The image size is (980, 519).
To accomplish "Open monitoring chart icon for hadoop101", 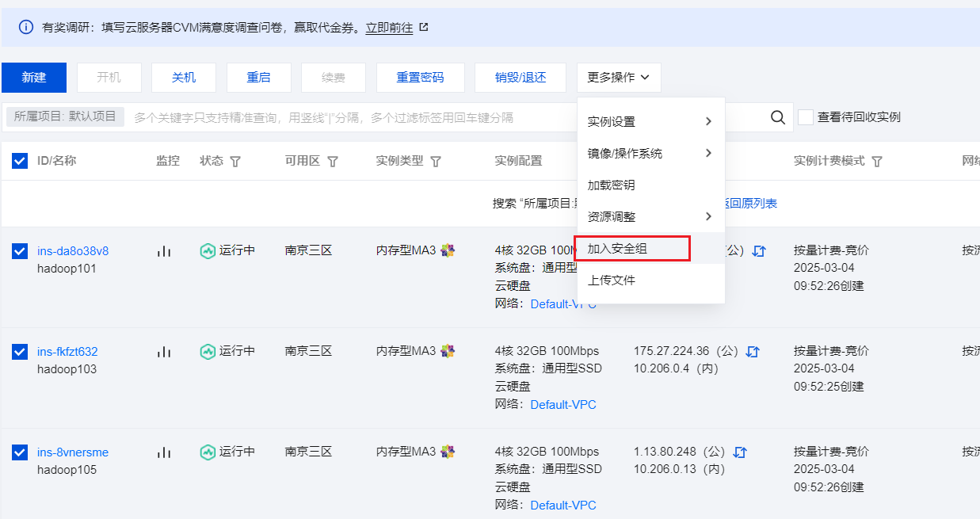I will point(164,251).
